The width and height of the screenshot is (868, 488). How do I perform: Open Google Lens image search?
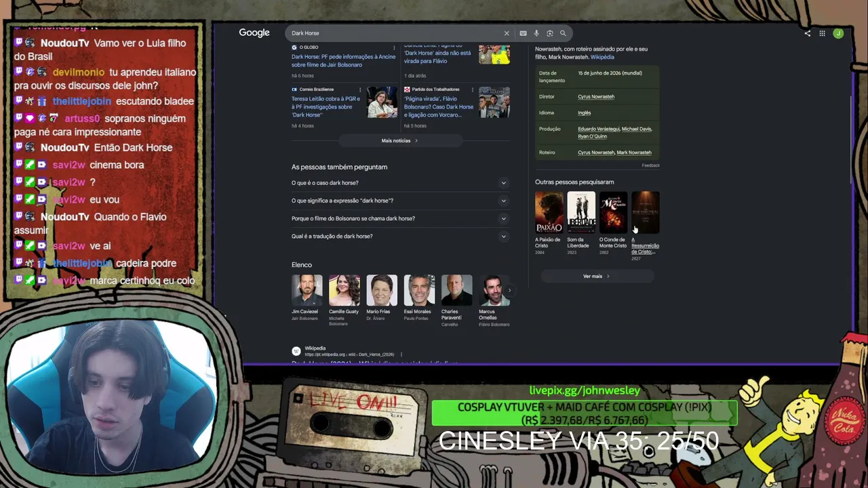coord(550,33)
